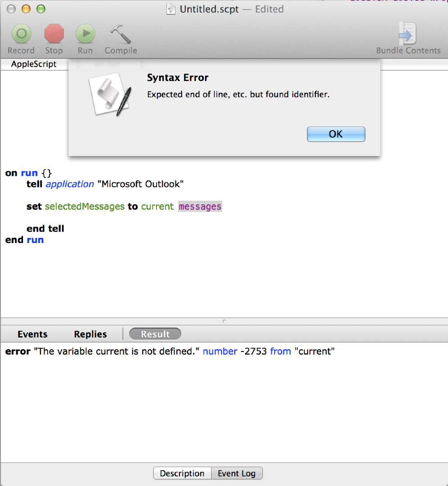Click the 'end run' line
The image size is (448, 486).
click(x=24, y=240)
